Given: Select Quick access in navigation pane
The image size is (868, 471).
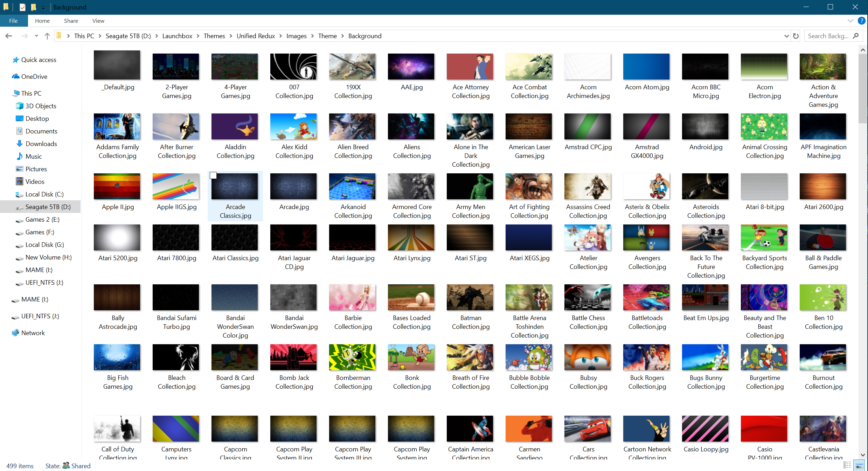Looking at the screenshot, I should (x=39, y=60).
